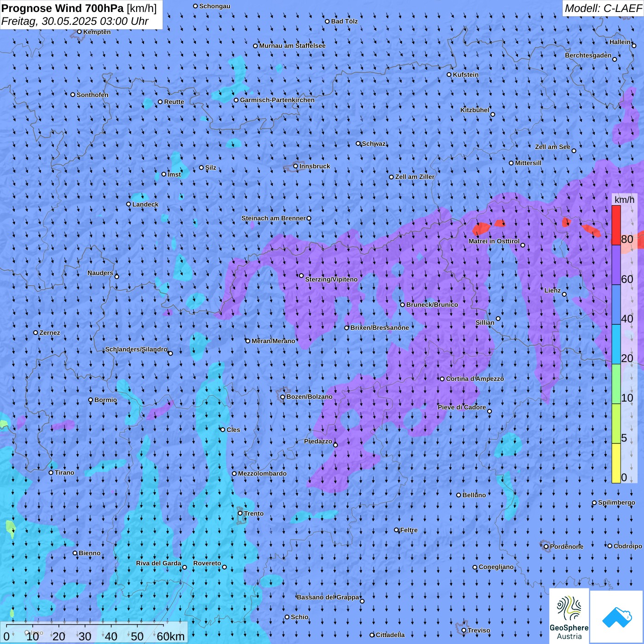Viewport: 644px width, 644px height.
Task: Click the 'Conegliano' town label
Action: point(496,567)
